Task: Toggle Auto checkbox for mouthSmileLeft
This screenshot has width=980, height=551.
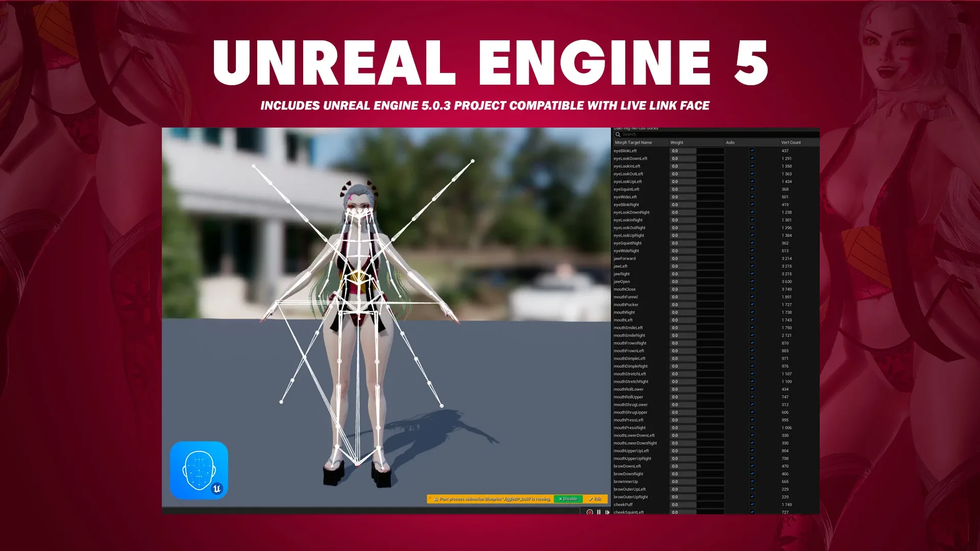Action: 752,328
